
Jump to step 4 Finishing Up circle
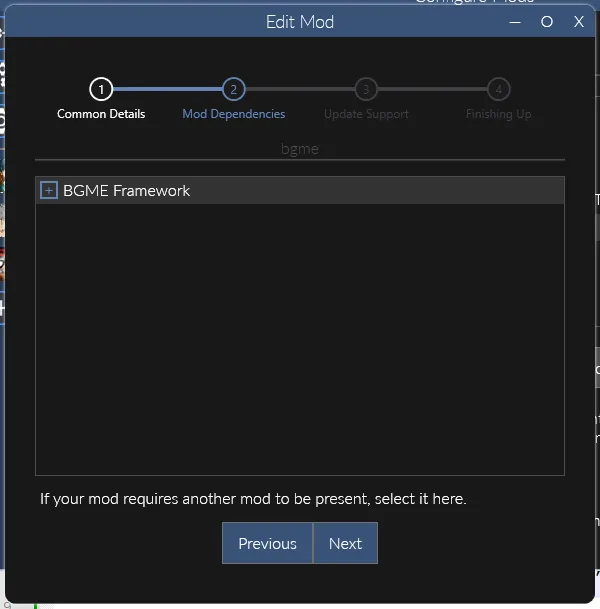tap(499, 89)
